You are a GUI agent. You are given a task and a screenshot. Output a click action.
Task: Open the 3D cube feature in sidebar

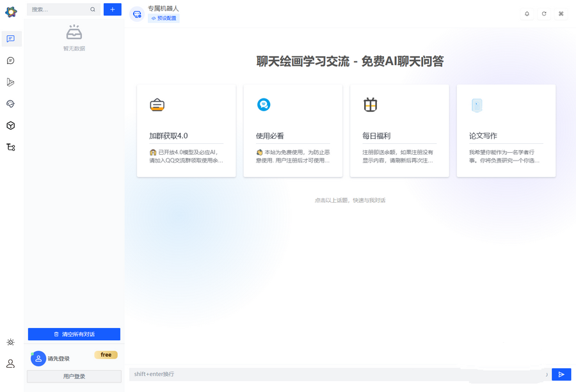tap(10, 125)
